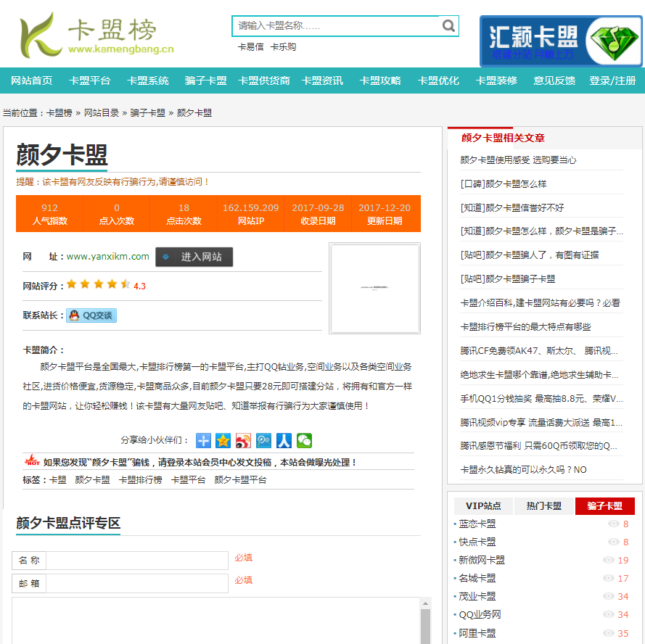Click eye icon next to 茂业卡盟

[x=609, y=596]
